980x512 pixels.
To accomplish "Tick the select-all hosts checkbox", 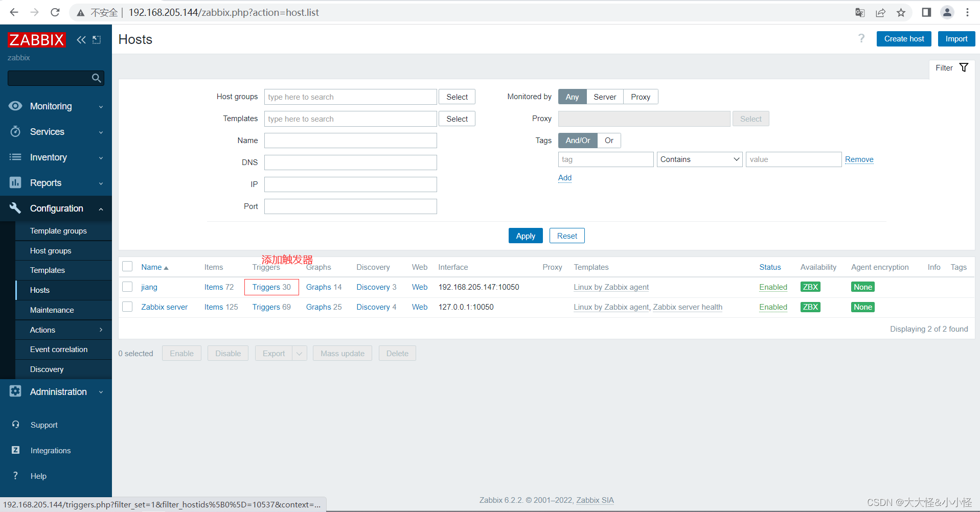I will 127,267.
